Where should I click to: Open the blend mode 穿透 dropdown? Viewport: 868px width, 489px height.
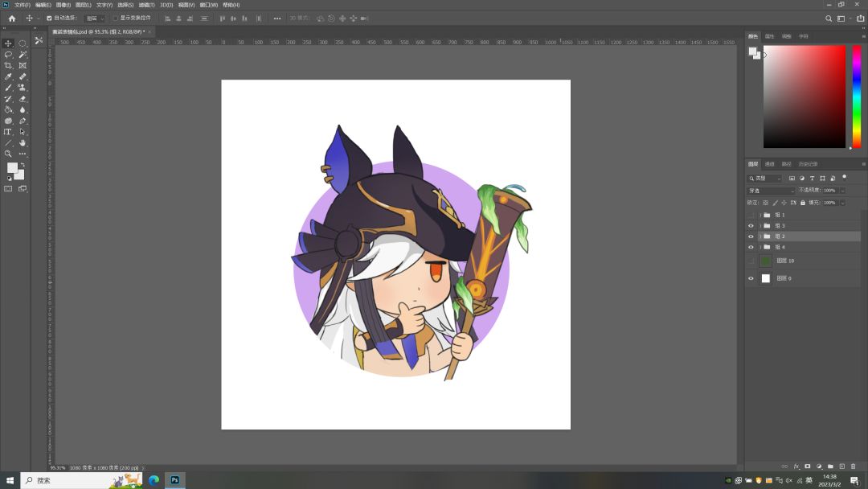[x=771, y=191]
